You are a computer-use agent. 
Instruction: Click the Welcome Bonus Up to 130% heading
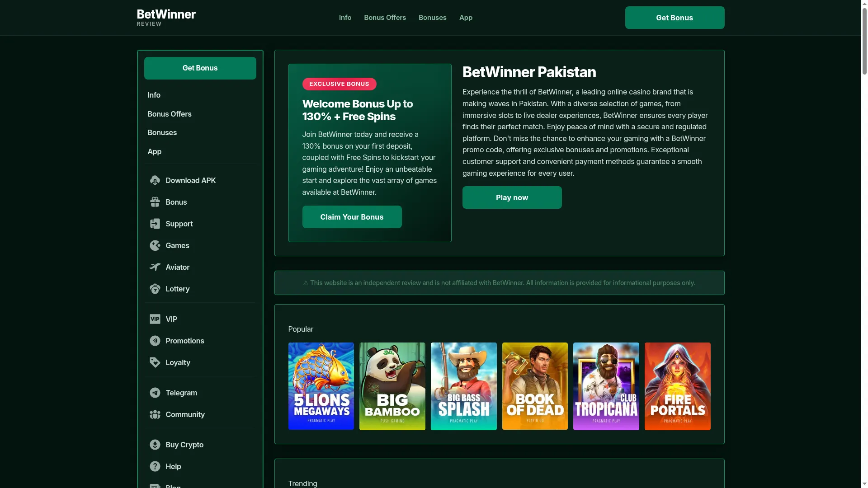(357, 110)
